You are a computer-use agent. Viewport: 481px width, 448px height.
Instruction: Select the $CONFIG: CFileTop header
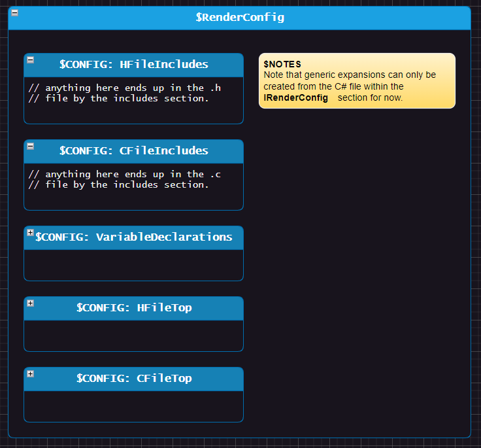(134, 379)
